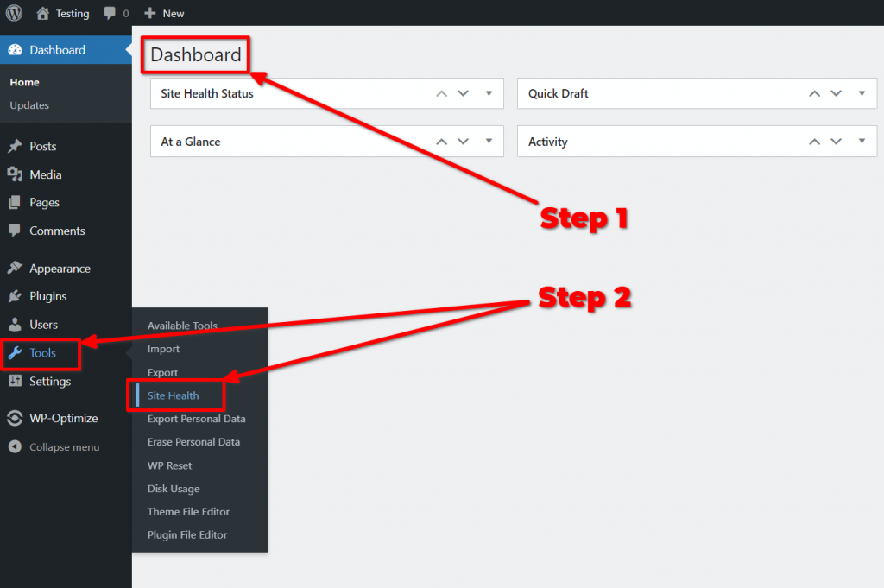
Task: Click the Settings sliders icon
Action: click(16, 381)
